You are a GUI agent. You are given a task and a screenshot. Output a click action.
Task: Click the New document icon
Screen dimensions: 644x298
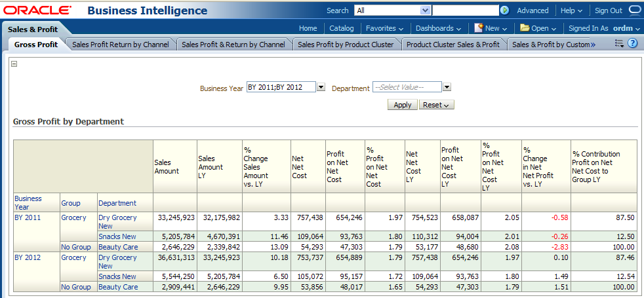(x=479, y=28)
